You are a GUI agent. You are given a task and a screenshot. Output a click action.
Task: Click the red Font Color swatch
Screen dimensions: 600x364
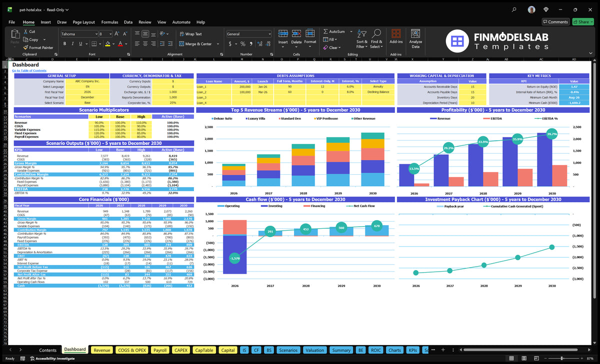(x=120, y=44)
